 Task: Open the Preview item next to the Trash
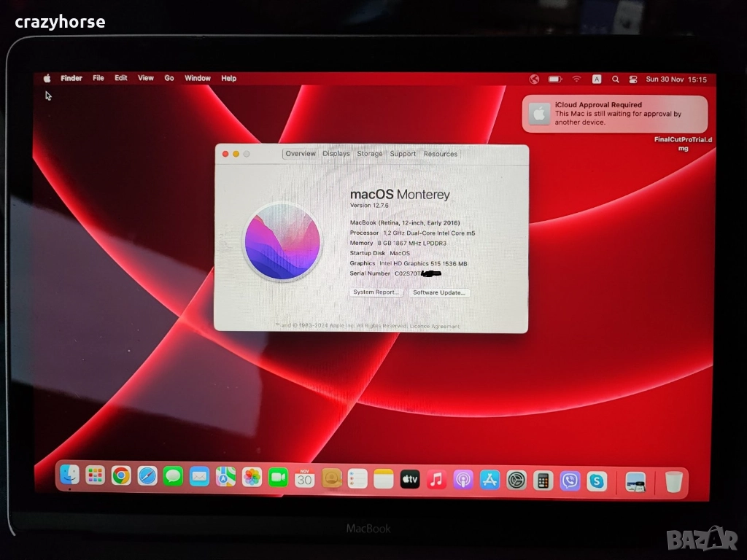pyautogui.click(x=635, y=483)
